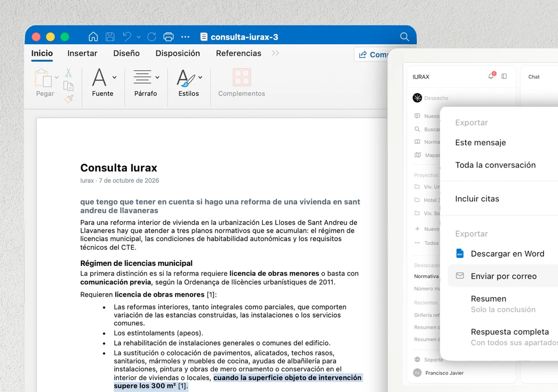Click the Search magnifier in Word title bar
The width and height of the screenshot is (558, 392).
(x=405, y=37)
